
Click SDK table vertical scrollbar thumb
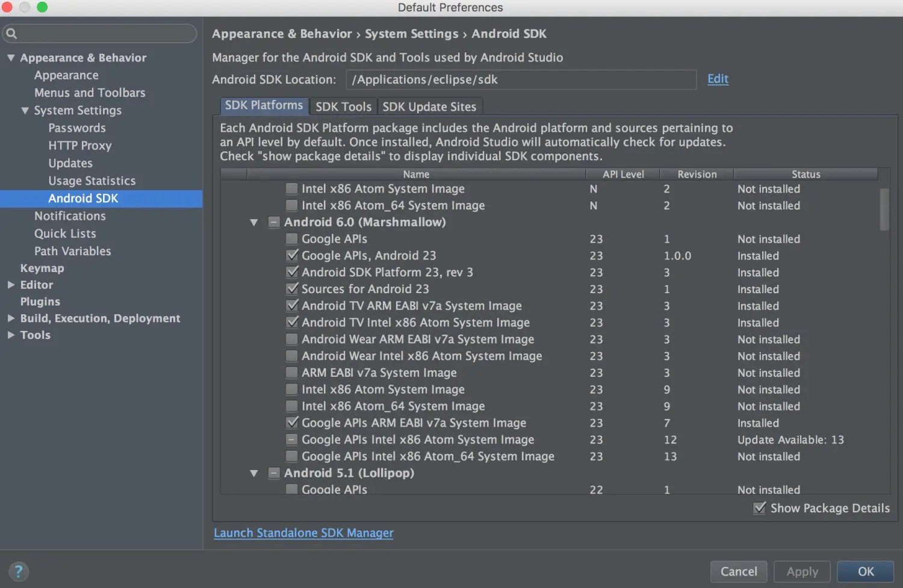coord(884,209)
